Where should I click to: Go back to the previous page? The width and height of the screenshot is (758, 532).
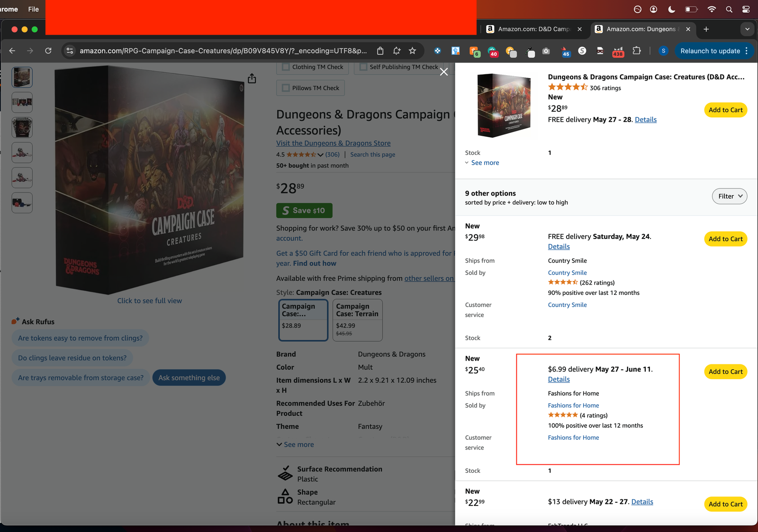click(12, 51)
